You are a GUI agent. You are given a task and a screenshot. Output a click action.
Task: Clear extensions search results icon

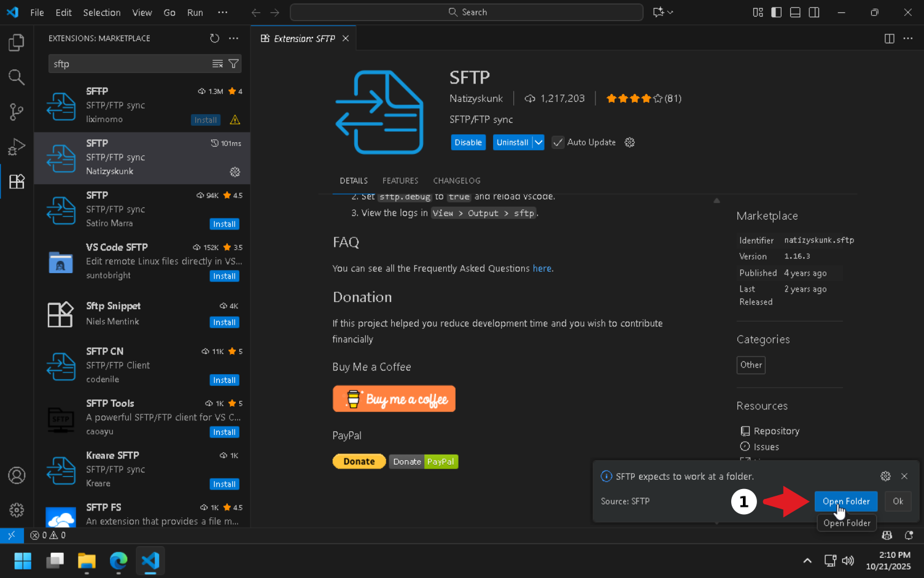tap(217, 64)
